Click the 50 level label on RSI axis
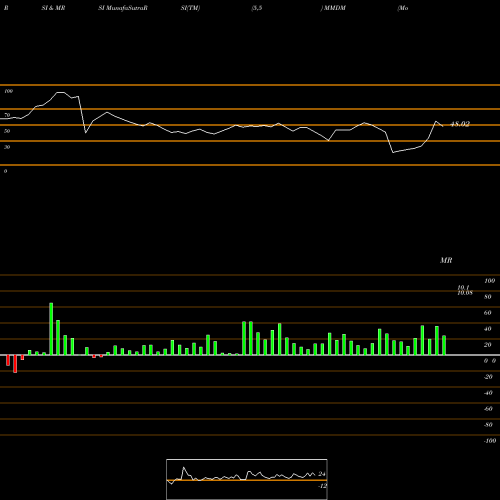Screen dimensions: 500x500 click(x=7, y=131)
